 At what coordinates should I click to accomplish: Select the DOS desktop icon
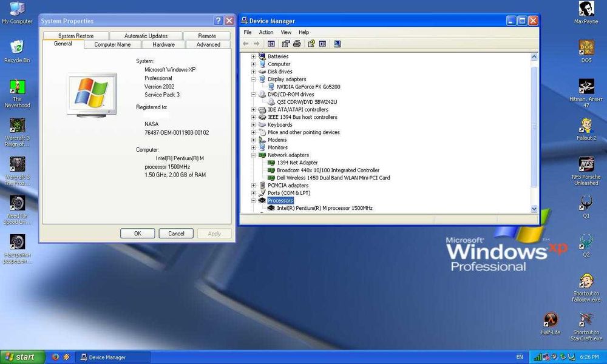click(586, 52)
